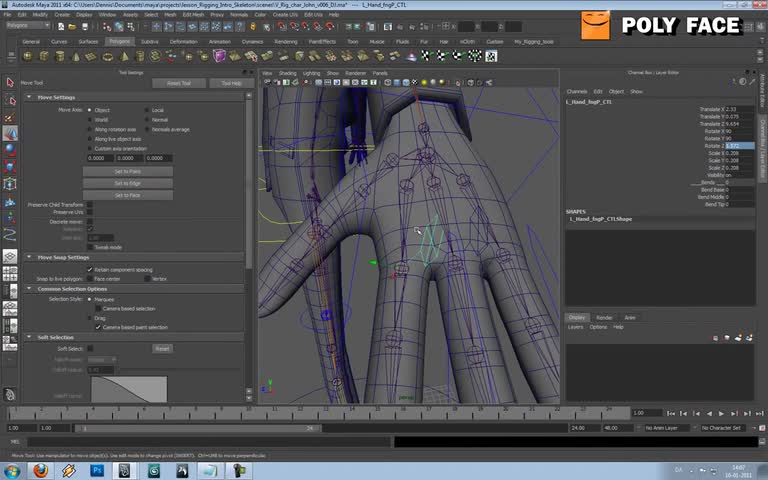The height and width of the screenshot is (480, 768).
Task: Launch Photoshop from the taskbar
Action: click(98, 470)
